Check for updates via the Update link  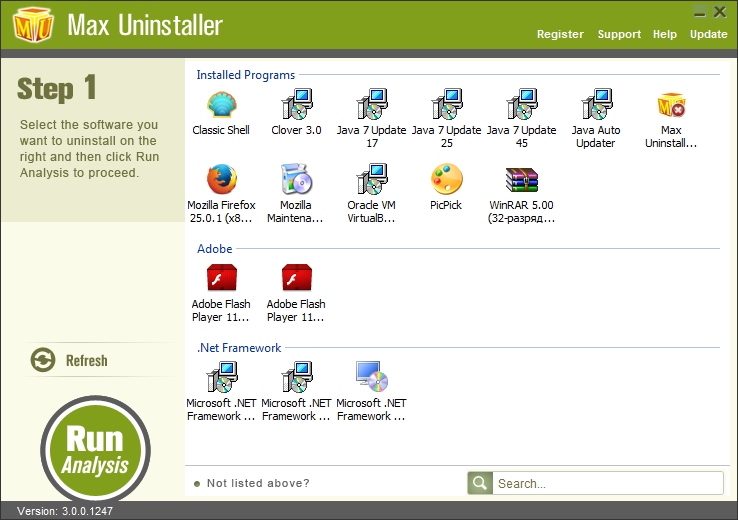(709, 34)
